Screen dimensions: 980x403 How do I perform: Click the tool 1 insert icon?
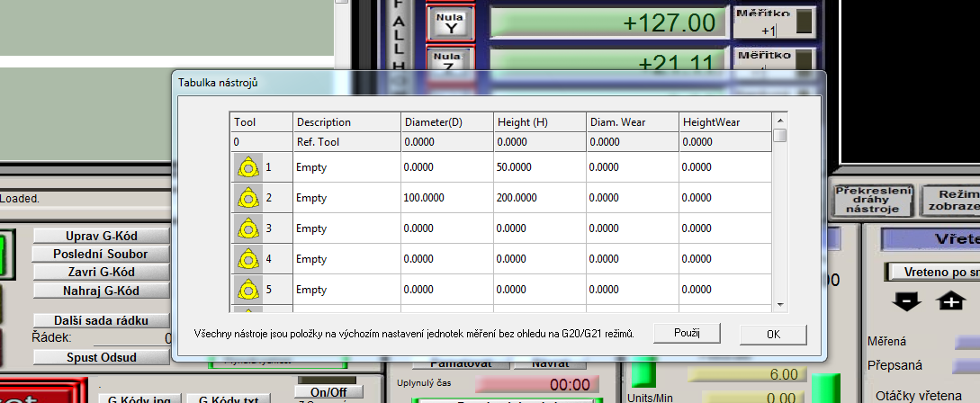pyautogui.click(x=246, y=167)
